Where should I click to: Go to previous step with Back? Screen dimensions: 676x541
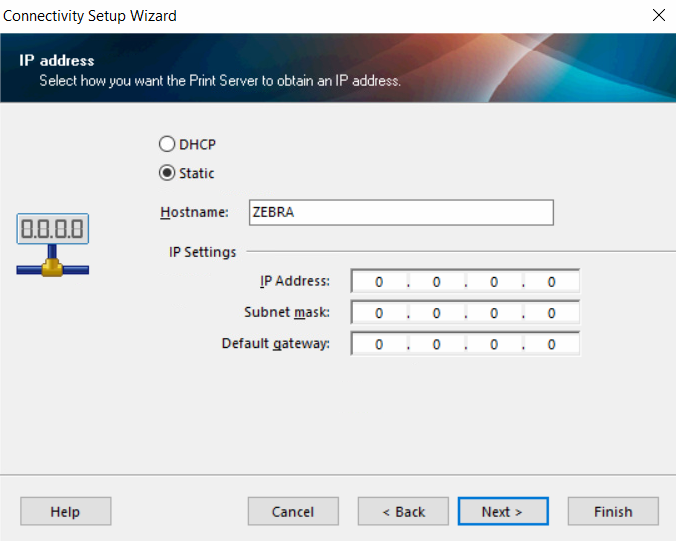click(x=403, y=511)
